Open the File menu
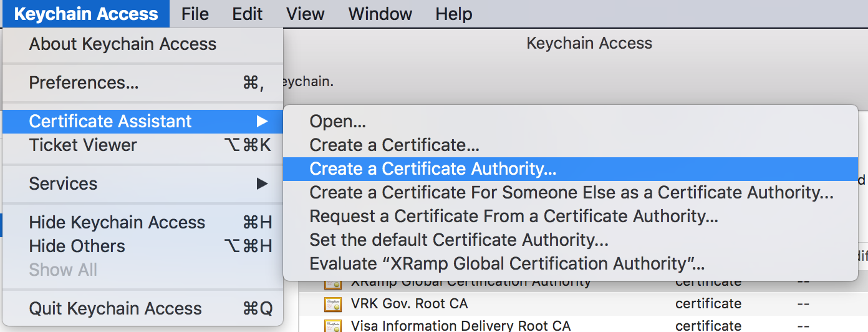Image resolution: width=868 pixels, height=332 pixels. pyautogui.click(x=195, y=14)
